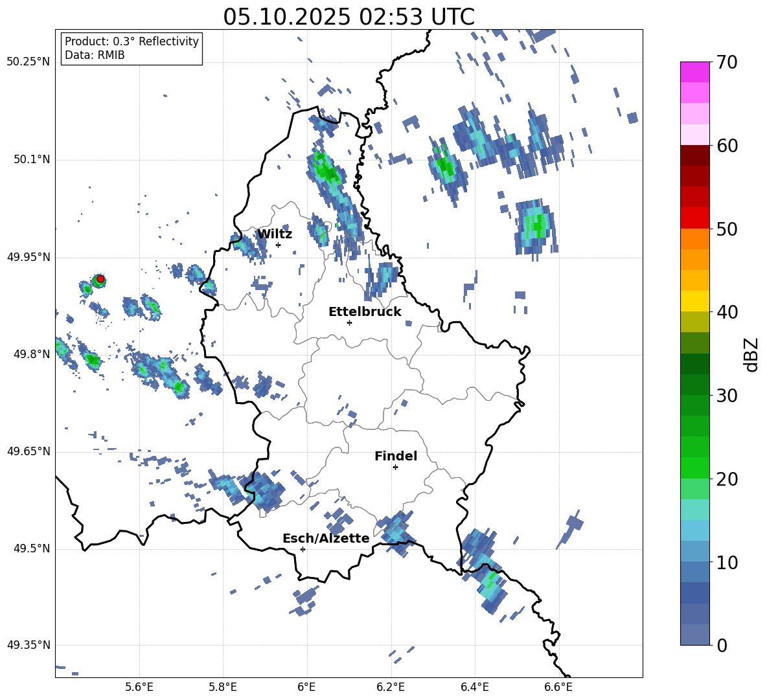Click the orange swatch just below 50
767x700 pixels.
click(x=694, y=239)
